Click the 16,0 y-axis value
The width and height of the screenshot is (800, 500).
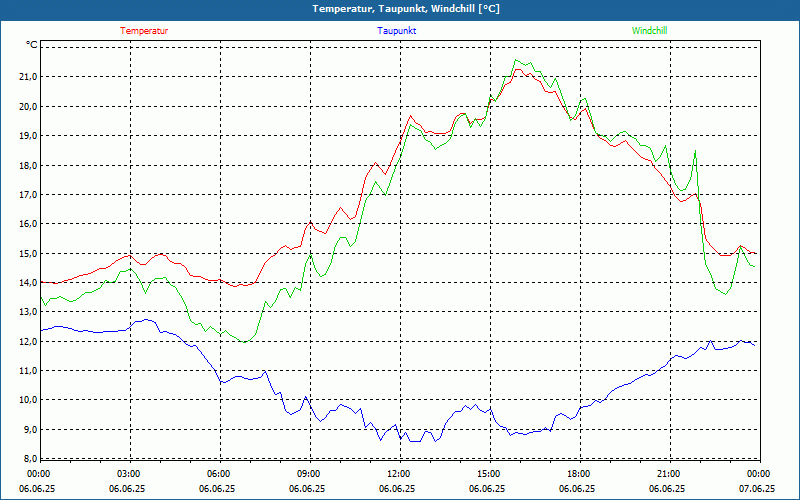click(x=29, y=224)
